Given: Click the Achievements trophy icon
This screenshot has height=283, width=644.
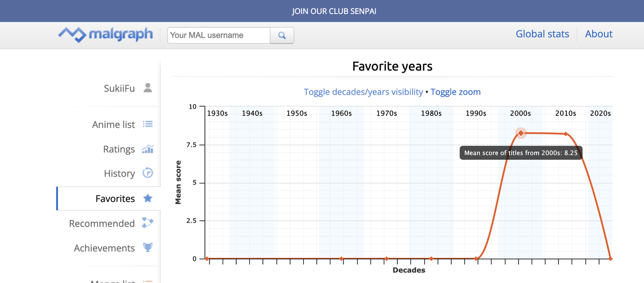Looking at the screenshot, I should (x=148, y=247).
